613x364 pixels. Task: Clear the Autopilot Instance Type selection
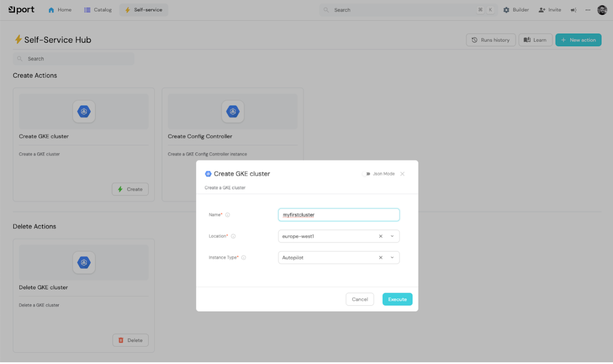tap(381, 258)
